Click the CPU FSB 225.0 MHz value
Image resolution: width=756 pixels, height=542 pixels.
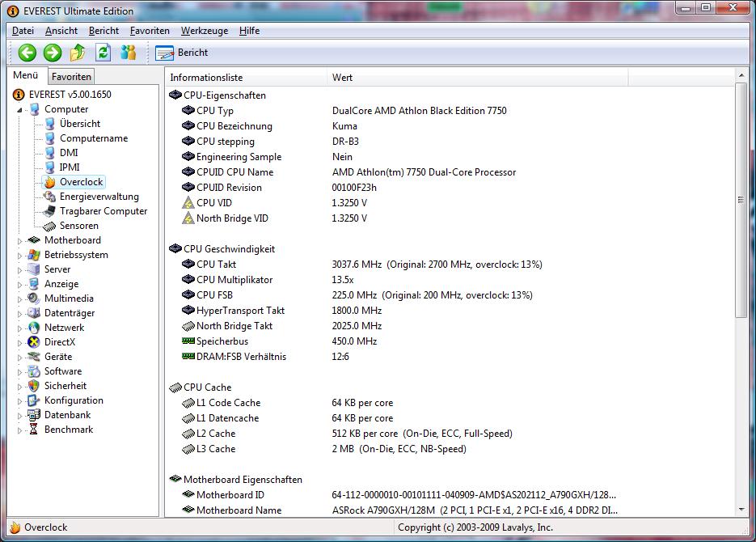click(432, 295)
